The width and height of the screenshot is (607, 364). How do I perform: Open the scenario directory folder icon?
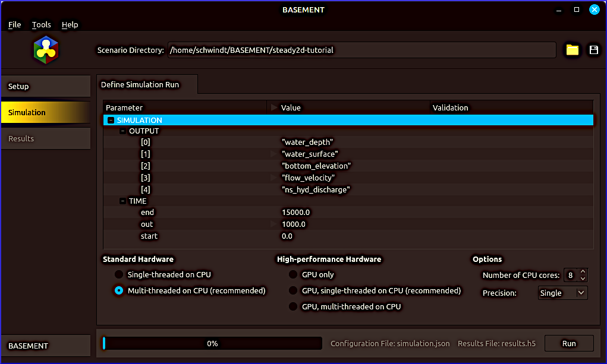pyautogui.click(x=572, y=50)
